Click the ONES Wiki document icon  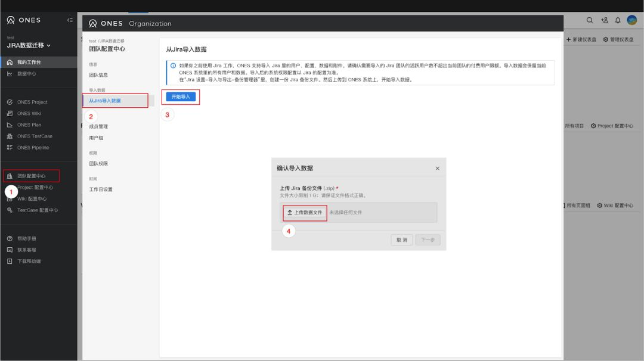[x=10, y=114]
